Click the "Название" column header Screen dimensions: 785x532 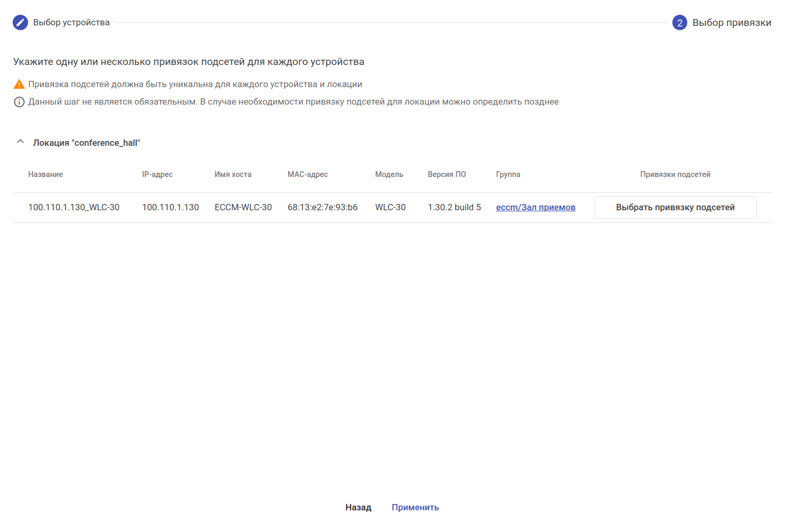tap(45, 175)
